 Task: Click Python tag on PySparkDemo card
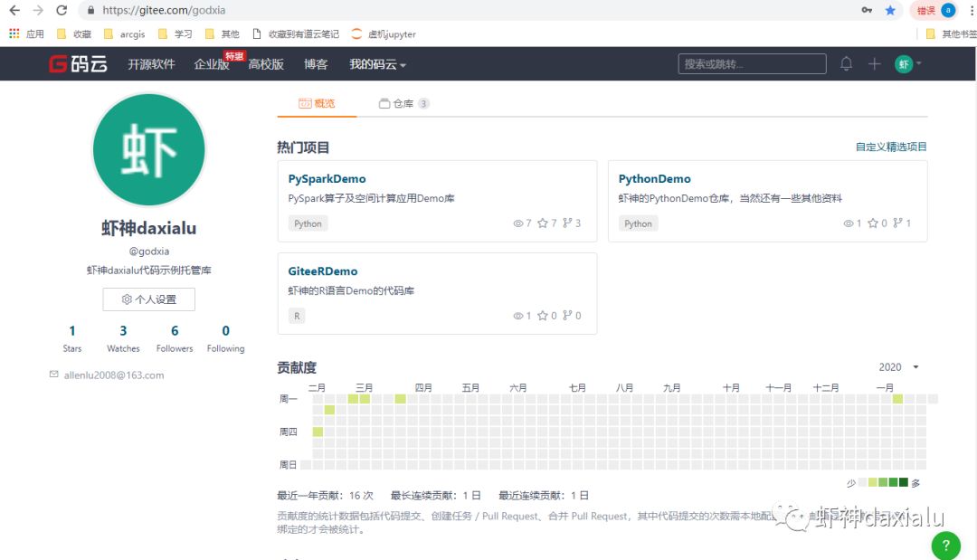point(308,223)
